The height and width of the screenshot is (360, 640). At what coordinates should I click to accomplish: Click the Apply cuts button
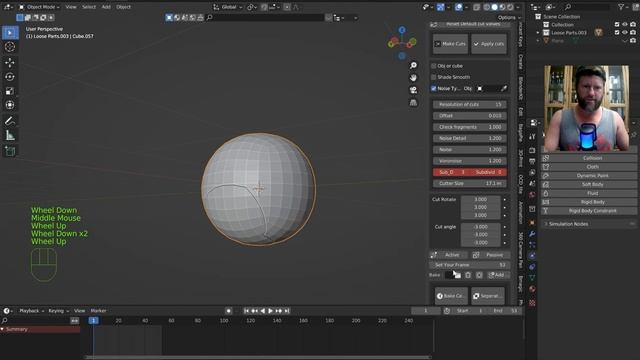coord(489,44)
